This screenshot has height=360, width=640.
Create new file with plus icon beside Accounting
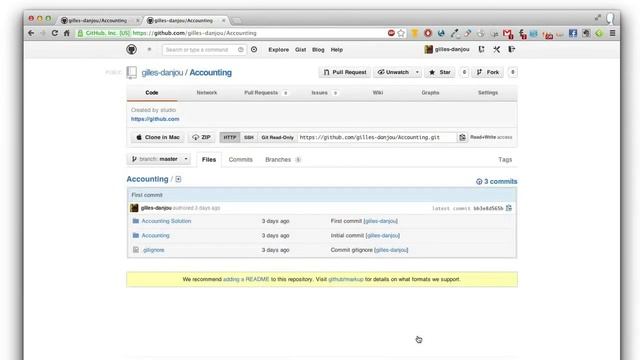click(x=178, y=179)
